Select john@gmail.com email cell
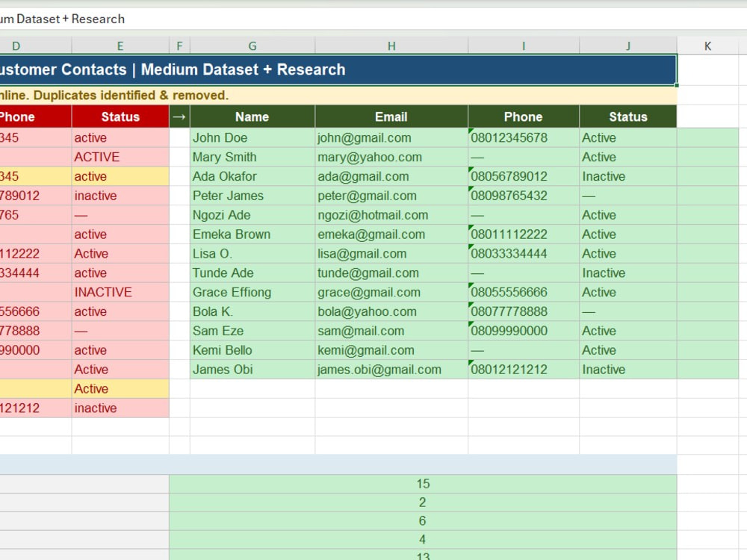 click(391, 137)
